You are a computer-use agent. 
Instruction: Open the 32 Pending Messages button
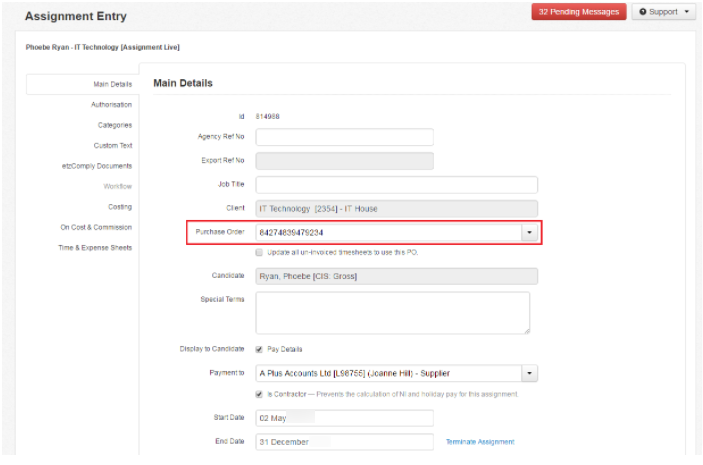(x=578, y=12)
